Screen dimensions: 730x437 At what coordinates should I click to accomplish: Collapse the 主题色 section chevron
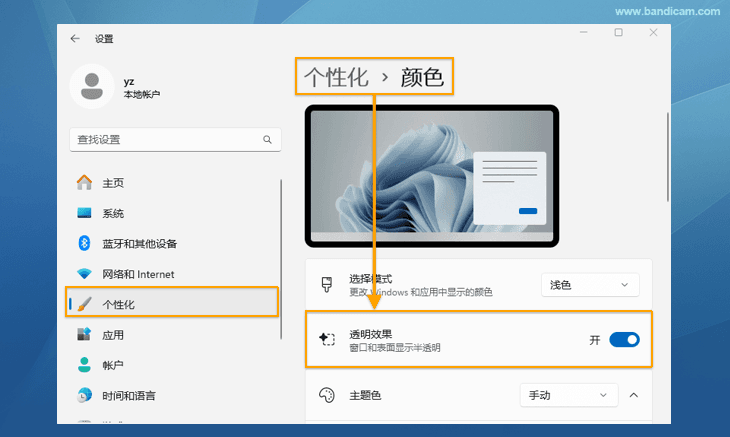(634, 395)
